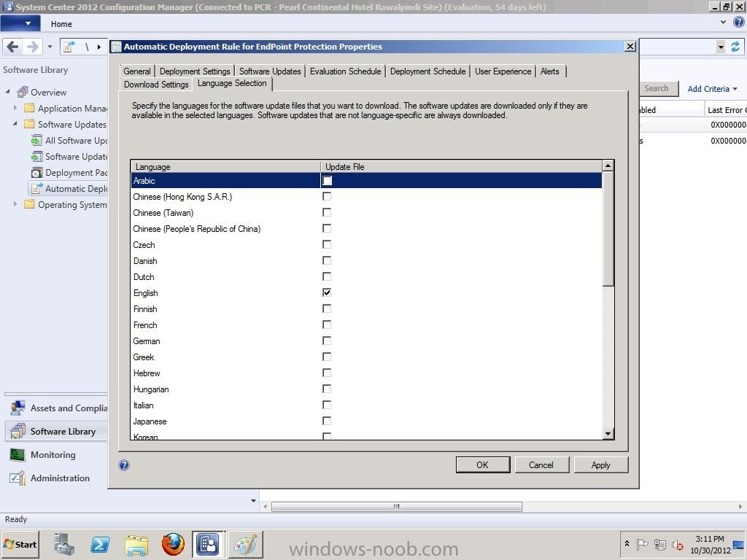
Task: Open the Deployment Schedule tab
Action: coord(427,71)
